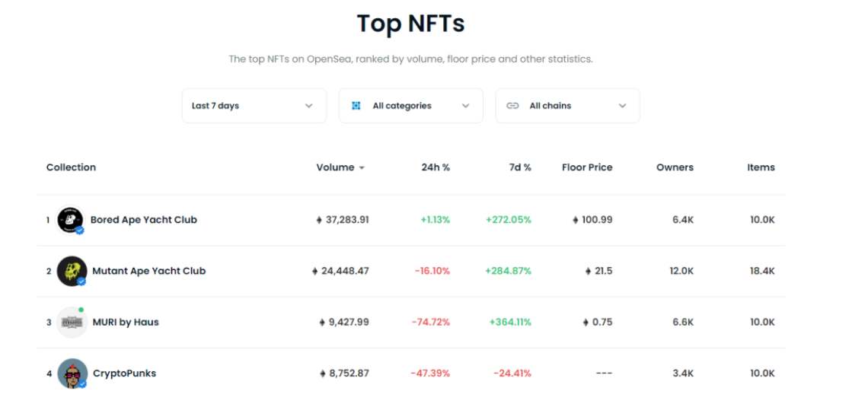
Task: Click Volume sort arrow icon
Action: 362,168
